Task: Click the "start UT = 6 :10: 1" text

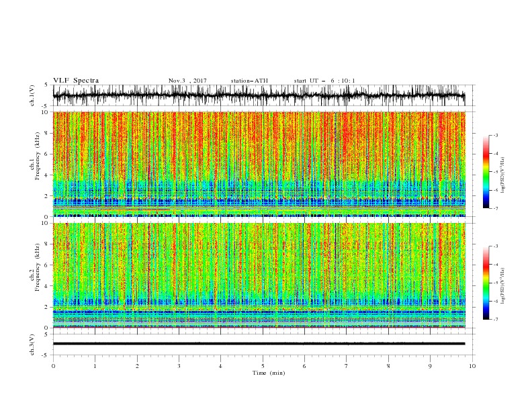Action: [x=324, y=81]
